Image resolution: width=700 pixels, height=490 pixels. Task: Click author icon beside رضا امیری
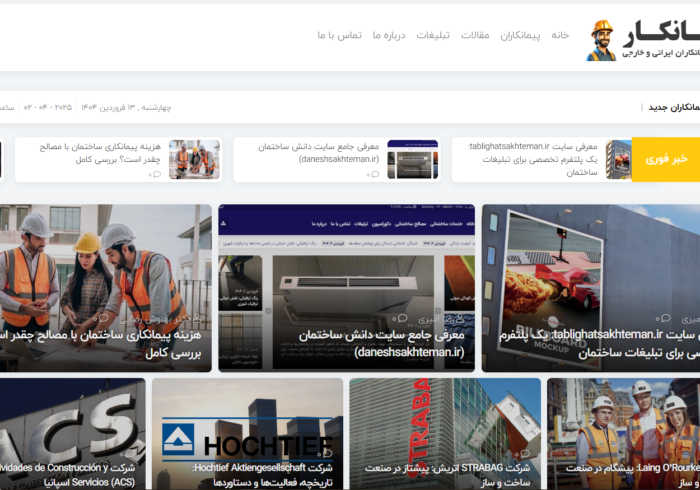(x=460, y=318)
